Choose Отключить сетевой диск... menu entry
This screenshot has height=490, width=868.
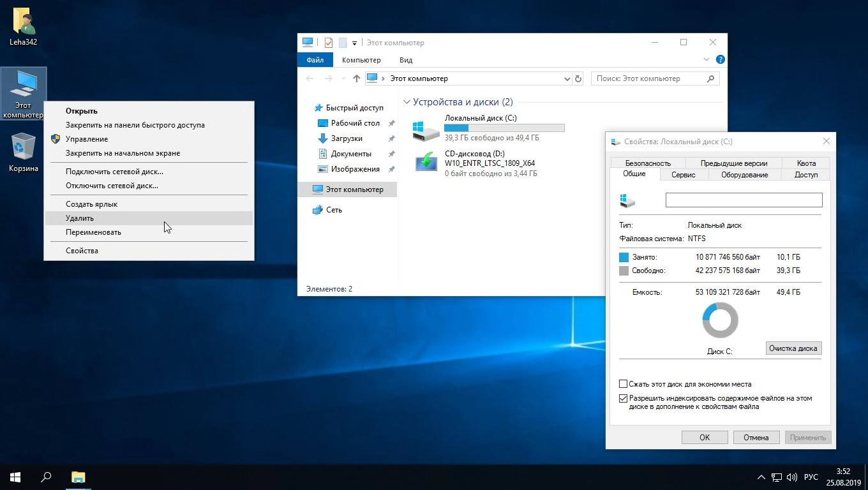(x=149, y=186)
